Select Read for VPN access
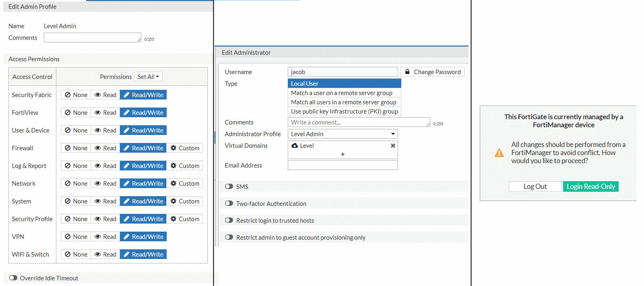The height and width of the screenshot is (286, 644). (105, 236)
